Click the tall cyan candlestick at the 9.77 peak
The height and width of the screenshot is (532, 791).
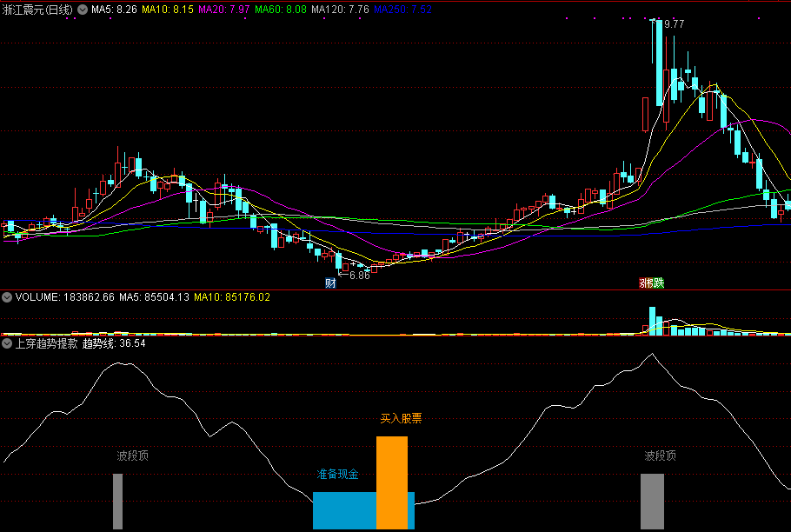659,63
